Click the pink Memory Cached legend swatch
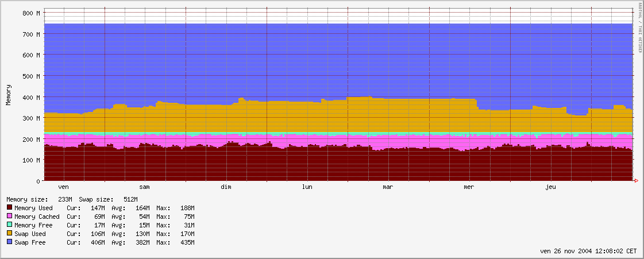The height and width of the screenshot is (259, 644). click(9, 217)
